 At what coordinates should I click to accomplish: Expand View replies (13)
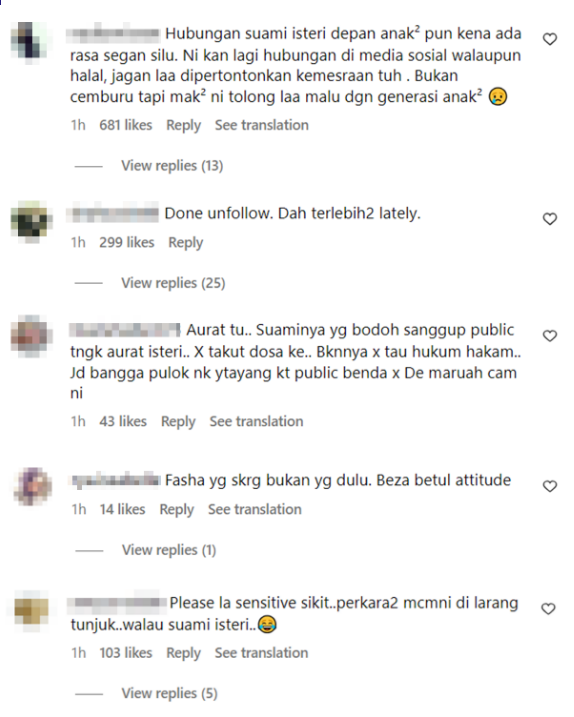point(172,166)
